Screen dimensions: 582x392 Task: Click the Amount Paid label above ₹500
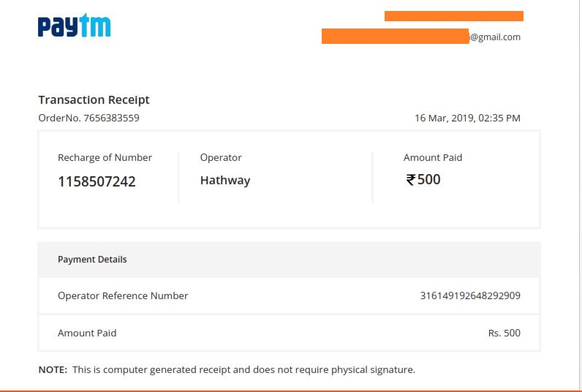[433, 157]
